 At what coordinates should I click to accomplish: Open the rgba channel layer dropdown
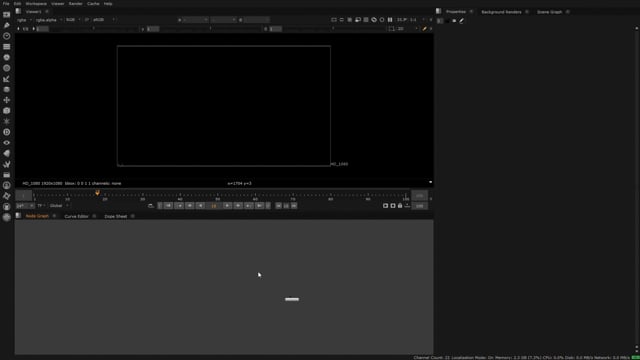pos(24,20)
